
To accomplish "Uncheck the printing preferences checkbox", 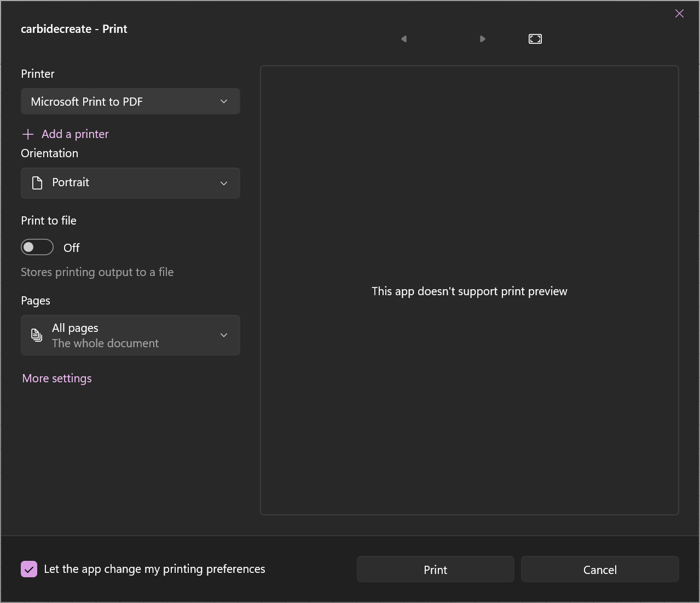I will coord(29,569).
